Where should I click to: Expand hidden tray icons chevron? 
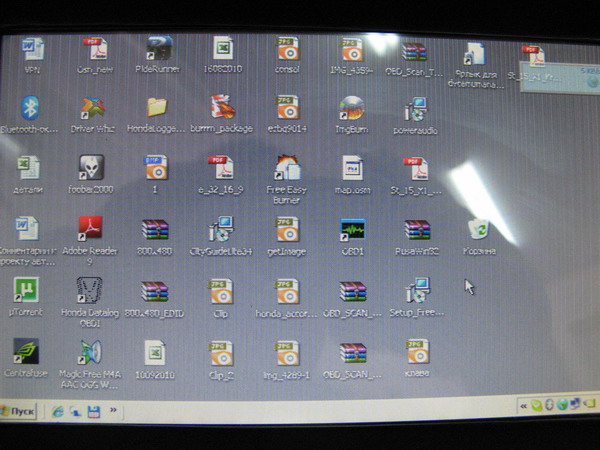(523, 406)
